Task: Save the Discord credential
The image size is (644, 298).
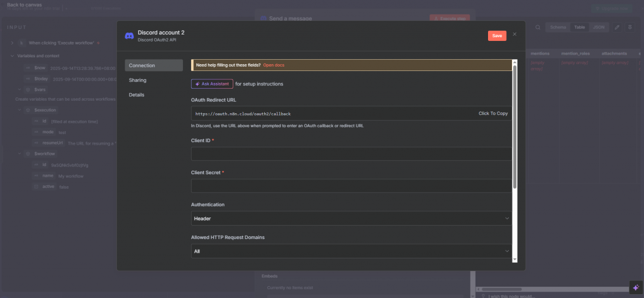Action: (497, 36)
